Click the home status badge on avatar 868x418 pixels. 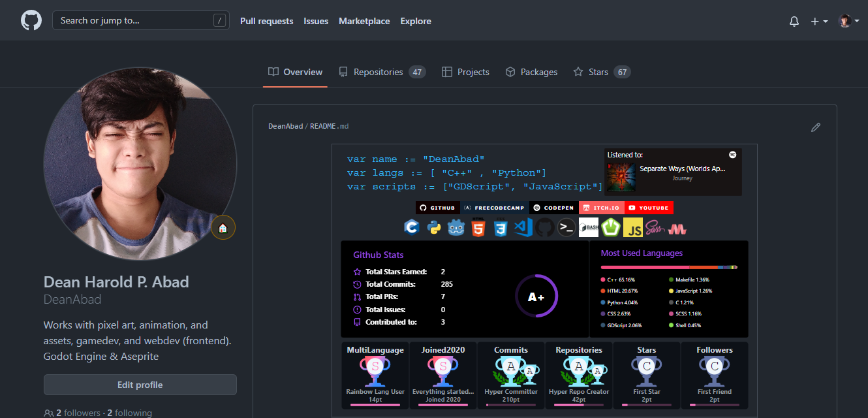tap(223, 228)
